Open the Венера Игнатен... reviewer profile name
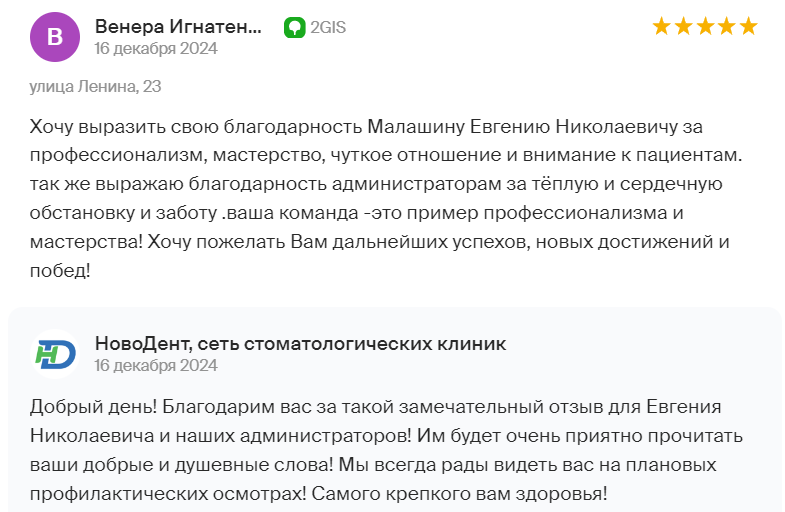 point(178,27)
